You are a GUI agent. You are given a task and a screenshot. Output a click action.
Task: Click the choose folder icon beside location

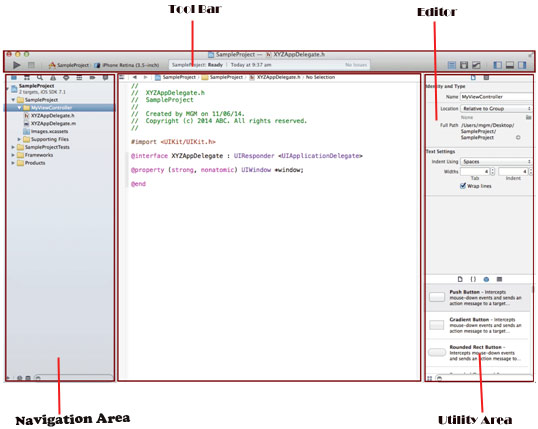528,117
